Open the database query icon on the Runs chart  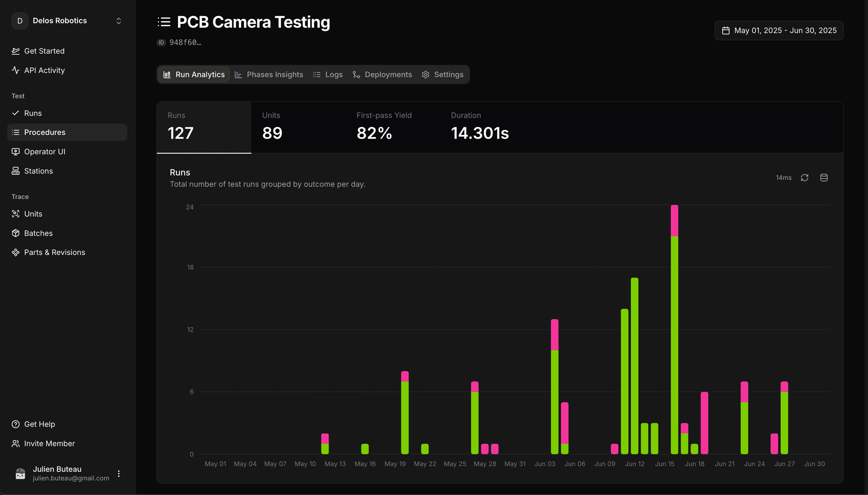(824, 178)
